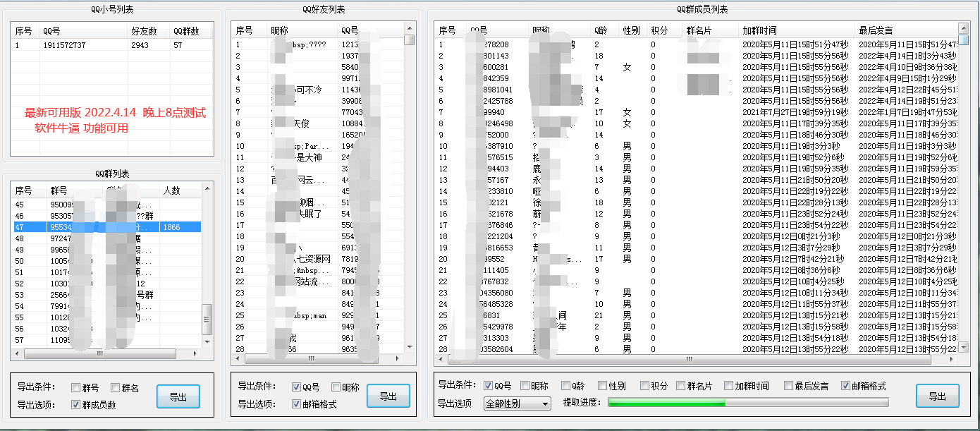Click export button in QQ group list panel
Image resolution: width=980 pixels, height=431 pixels.
(178, 396)
